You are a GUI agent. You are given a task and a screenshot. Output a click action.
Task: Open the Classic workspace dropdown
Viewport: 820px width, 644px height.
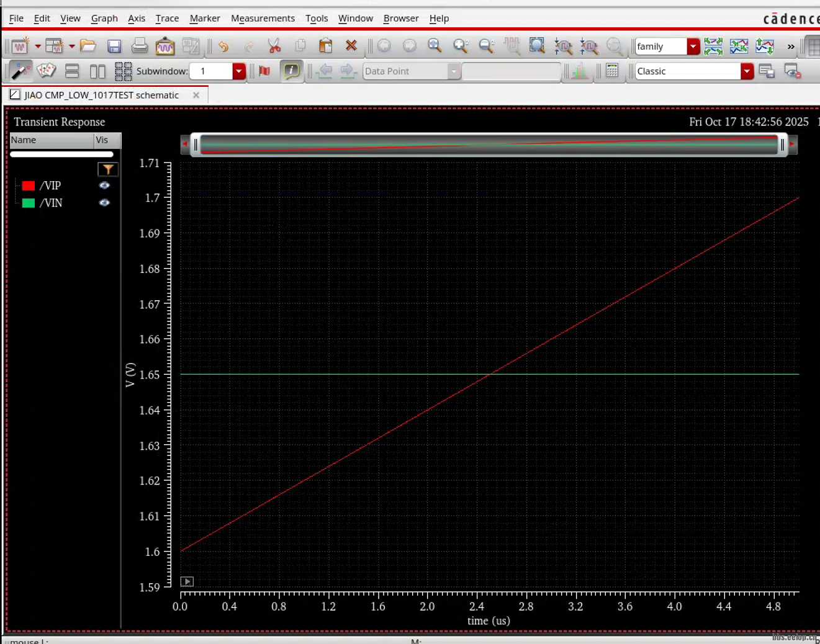tap(747, 71)
